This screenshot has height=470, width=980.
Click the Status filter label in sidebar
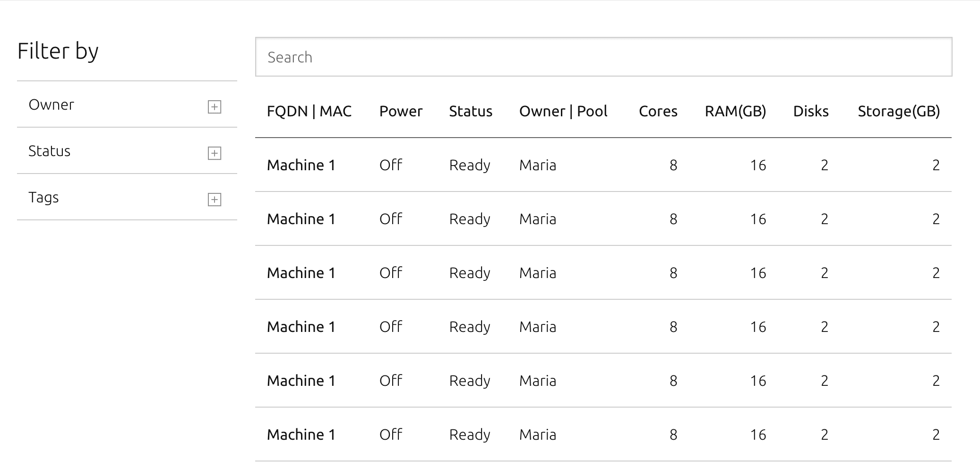[x=49, y=151]
